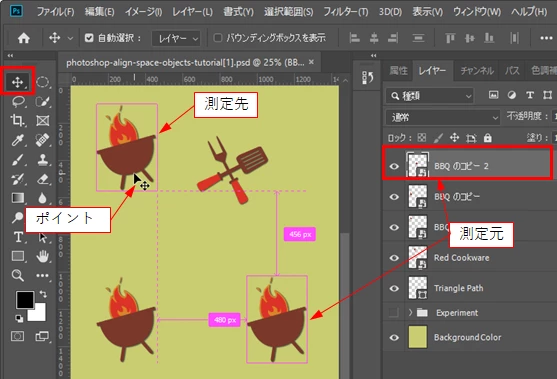The image size is (557, 379).
Task: Expand the Experiment layer group
Action: coord(410,313)
